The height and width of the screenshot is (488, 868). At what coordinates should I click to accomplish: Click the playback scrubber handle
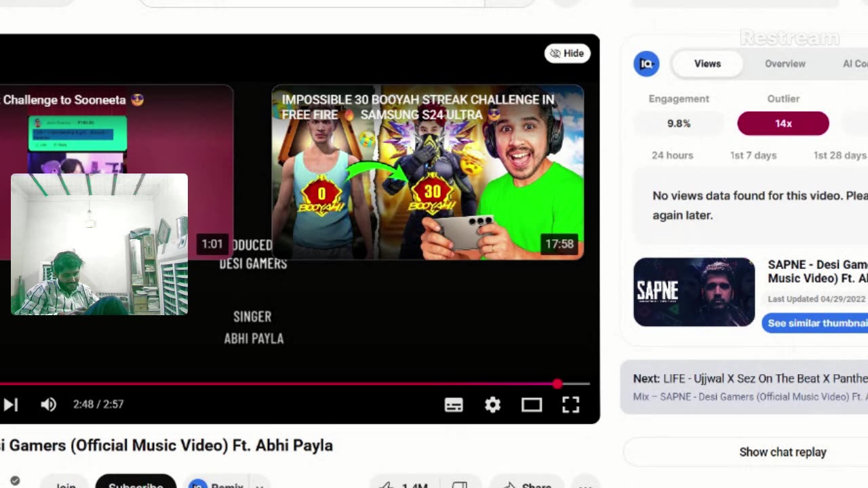tap(557, 384)
